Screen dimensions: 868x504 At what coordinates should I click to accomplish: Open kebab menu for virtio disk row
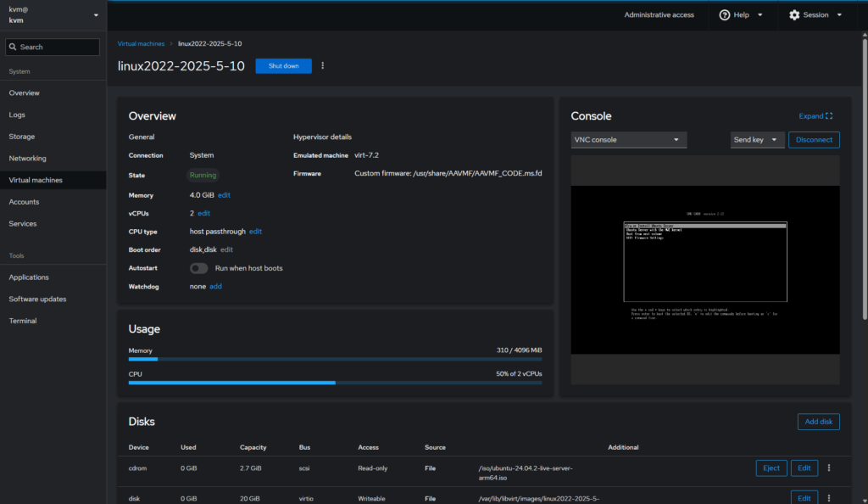[x=828, y=498]
